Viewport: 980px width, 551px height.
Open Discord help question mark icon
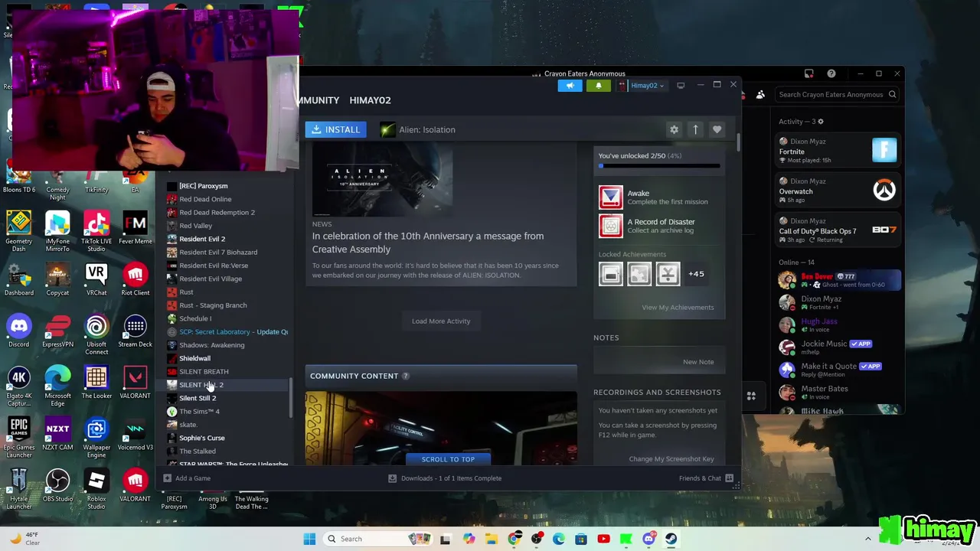coord(831,73)
